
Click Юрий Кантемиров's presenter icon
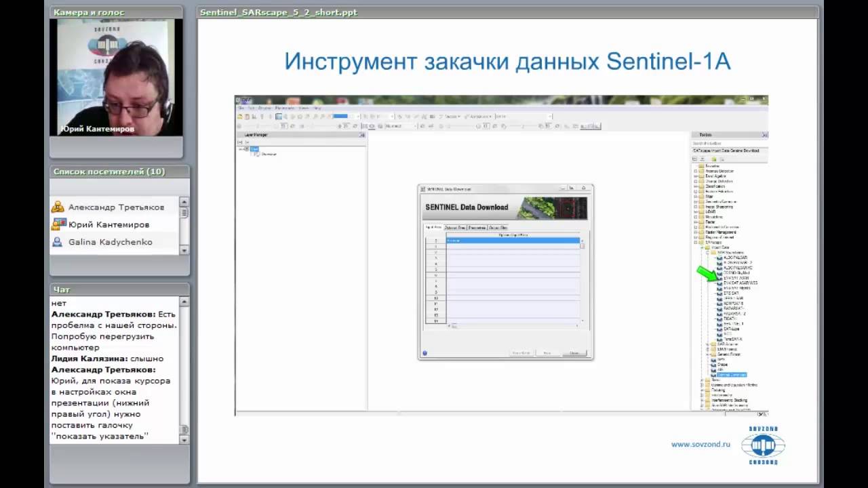58,224
